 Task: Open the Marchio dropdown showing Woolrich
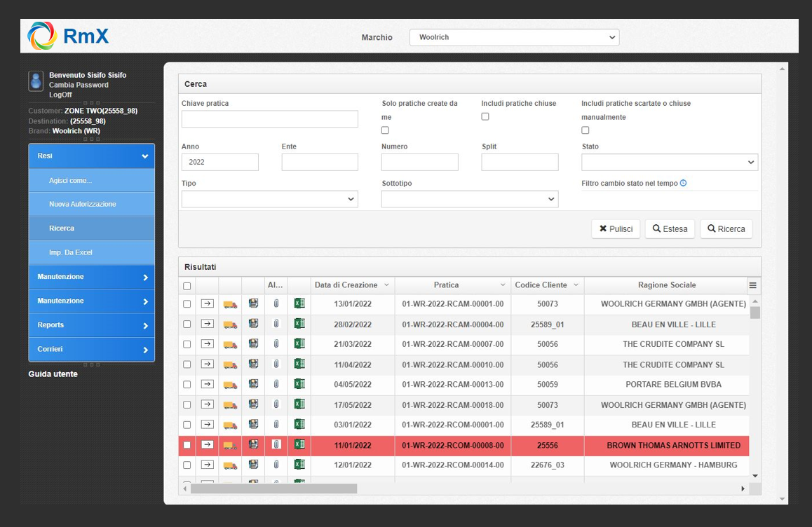pos(514,37)
